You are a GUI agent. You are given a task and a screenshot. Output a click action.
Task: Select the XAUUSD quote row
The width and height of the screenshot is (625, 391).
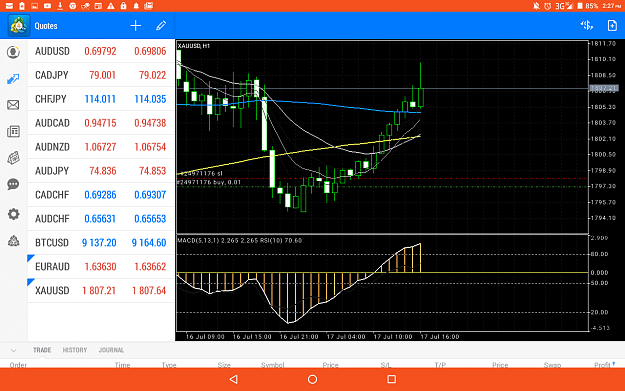point(101,290)
